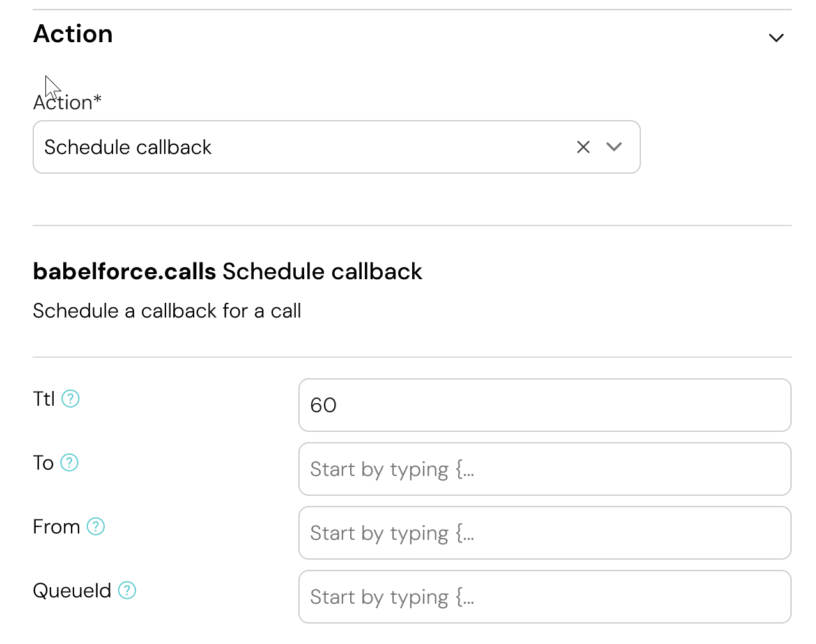Viewport: 816px width, 644px height.
Task: Click the 'Schedule a callback for a call' description
Action: click(x=167, y=311)
